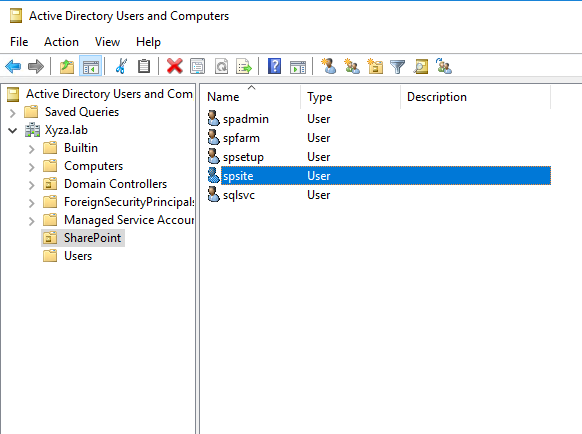Expand the Domain Controllers OU
This screenshot has height=434, width=582.
coord(32,185)
